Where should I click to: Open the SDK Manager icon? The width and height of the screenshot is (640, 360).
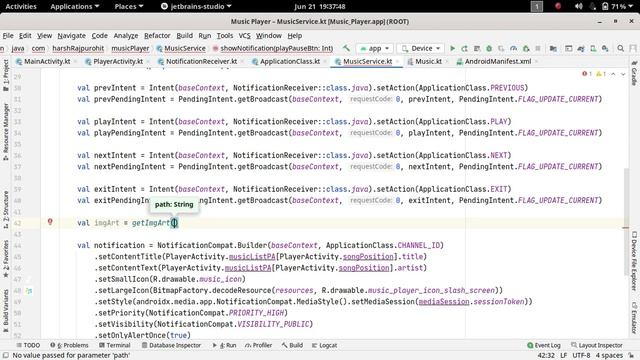point(605,48)
